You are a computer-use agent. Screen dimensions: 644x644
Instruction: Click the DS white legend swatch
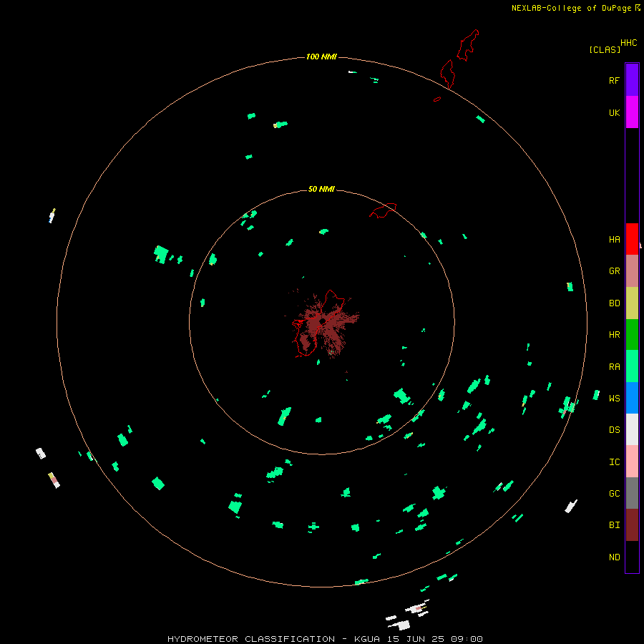click(632, 429)
